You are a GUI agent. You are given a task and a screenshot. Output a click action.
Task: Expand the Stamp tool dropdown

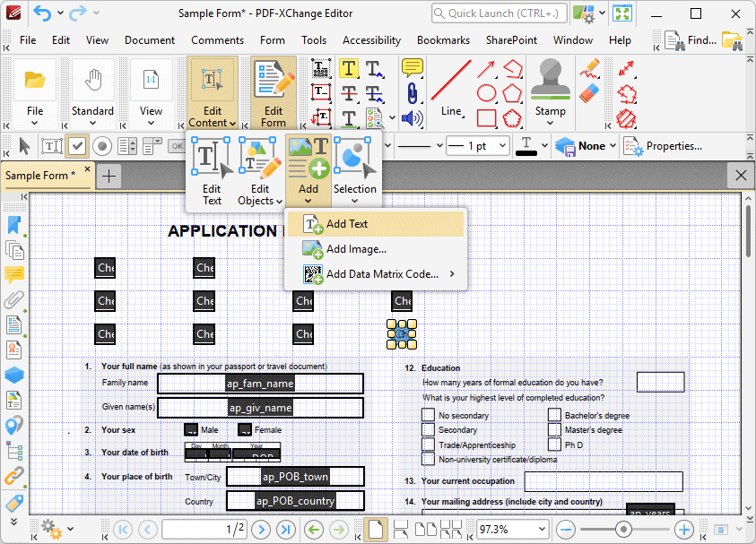click(x=550, y=123)
